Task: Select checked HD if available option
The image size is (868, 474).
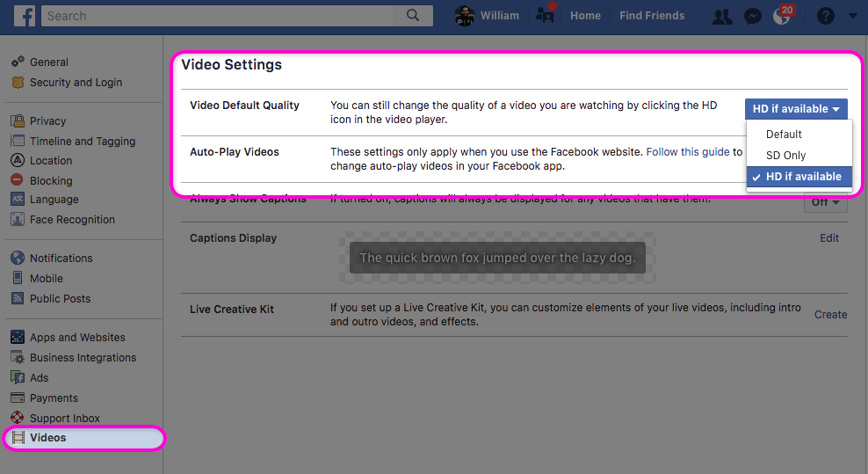Action: point(799,176)
